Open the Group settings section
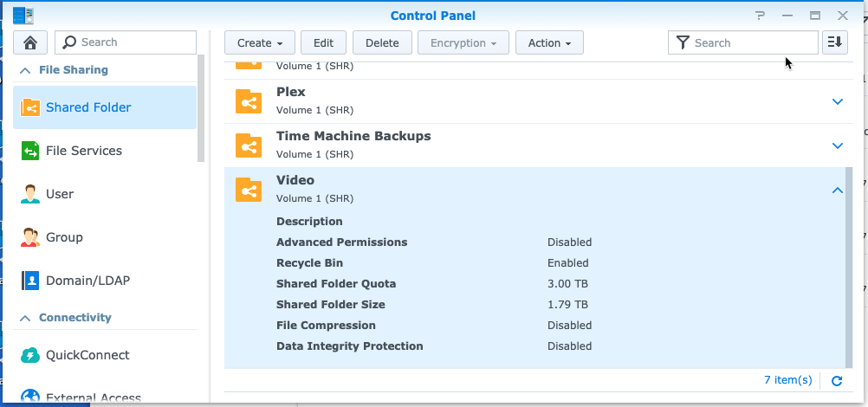Viewport: 868px width, 407px height. point(64,237)
